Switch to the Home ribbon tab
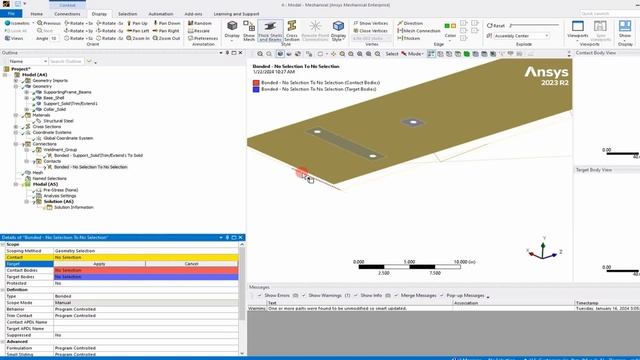Image resolution: width=640 pixels, height=360 pixels. pos(36,14)
